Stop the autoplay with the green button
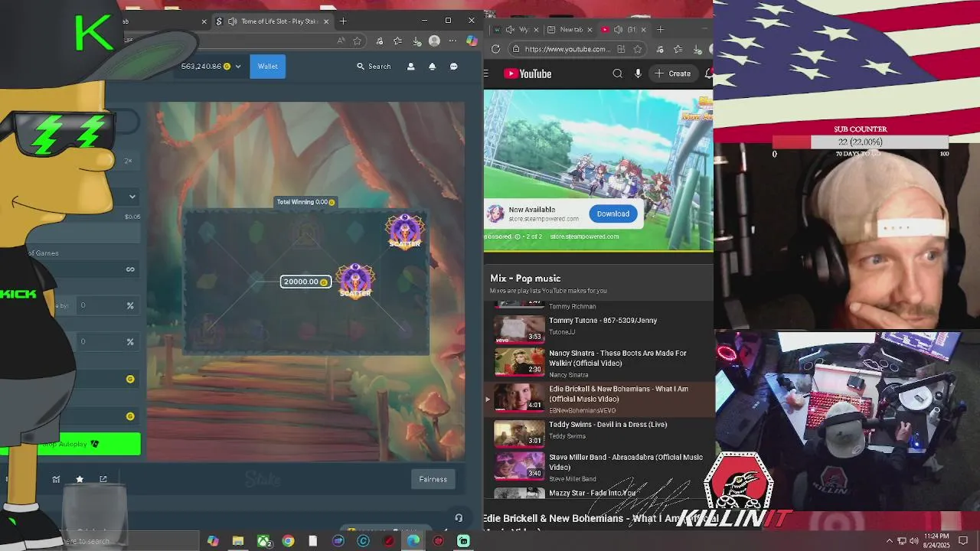Image resolution: width=980 pixels, height=551 pixels. [70, 444]
